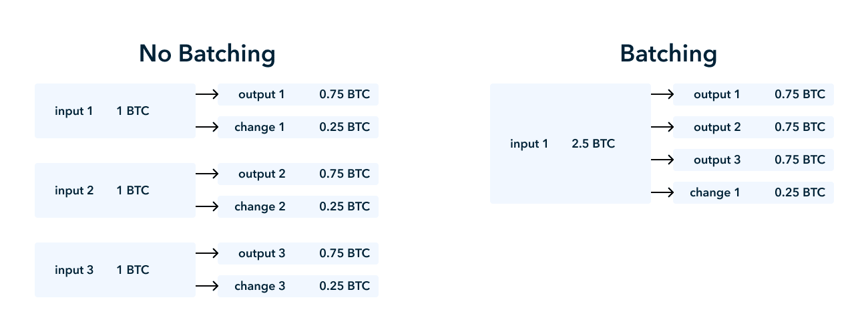The image size is (868, 334).
Task: Click the arrow pointing to output 3 under No Batching
Action: coord(207,254)
